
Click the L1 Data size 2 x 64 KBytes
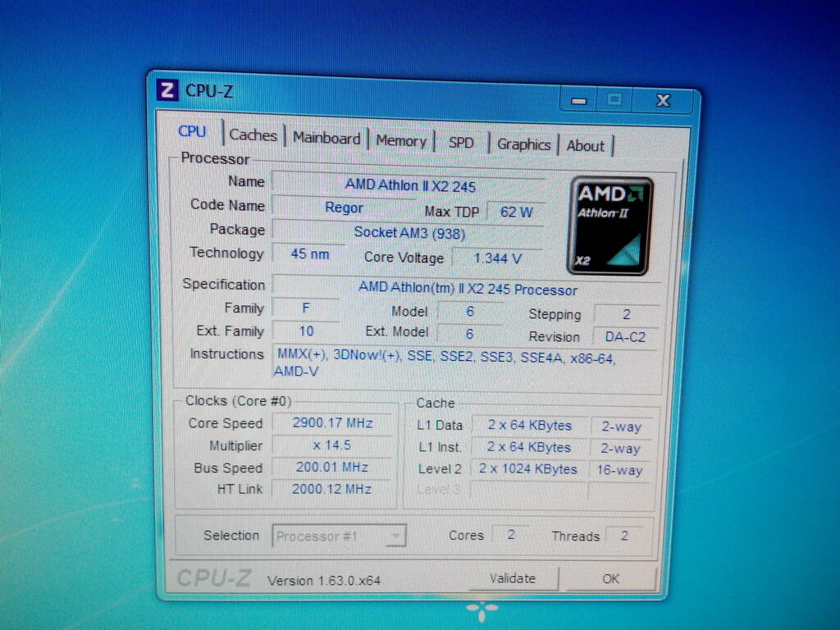[x=530, y=426]
